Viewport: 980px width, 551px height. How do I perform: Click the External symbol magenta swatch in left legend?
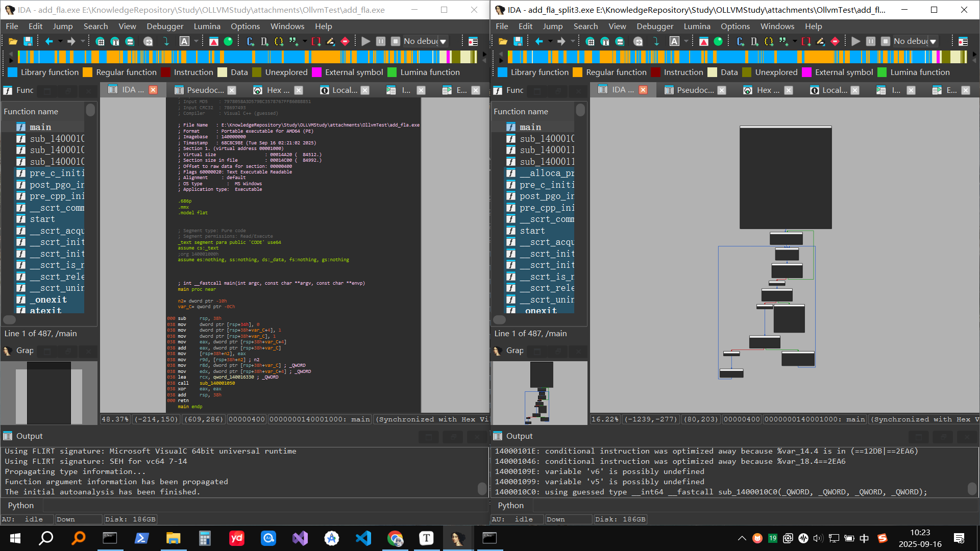[x=316, y=72]
